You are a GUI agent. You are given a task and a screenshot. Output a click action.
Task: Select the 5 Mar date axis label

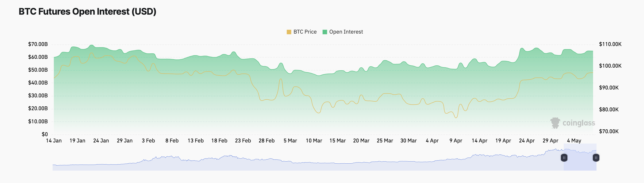[x=290, y=141]
